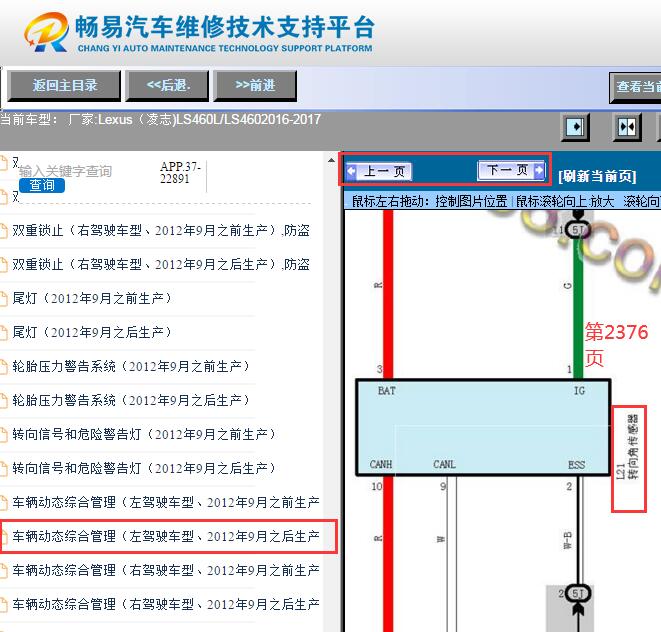
Task: Click the ESS terminal label in diagram
Action: (x=576, y=465)
